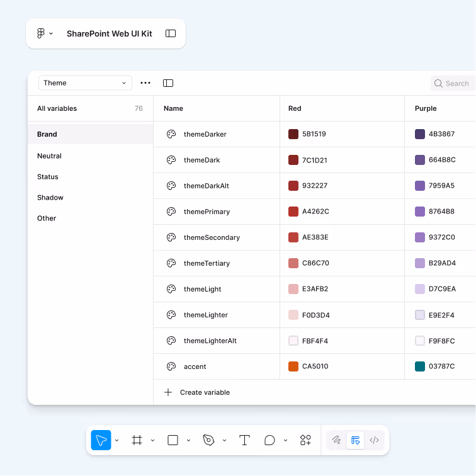Viewport: 476px width, 476px height.
Task: Select the Comment tool
Action: click(x=269, y=440)
